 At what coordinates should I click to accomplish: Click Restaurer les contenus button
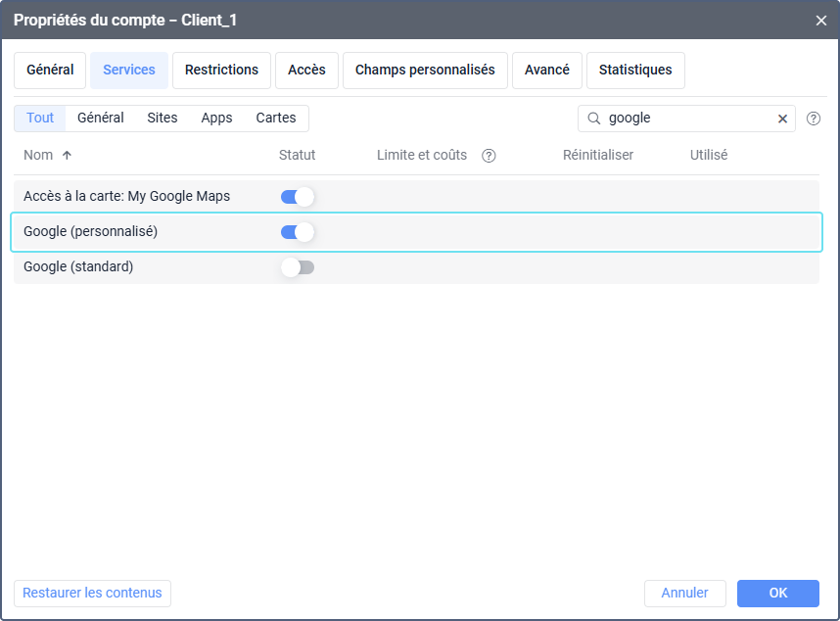[92, 594]
